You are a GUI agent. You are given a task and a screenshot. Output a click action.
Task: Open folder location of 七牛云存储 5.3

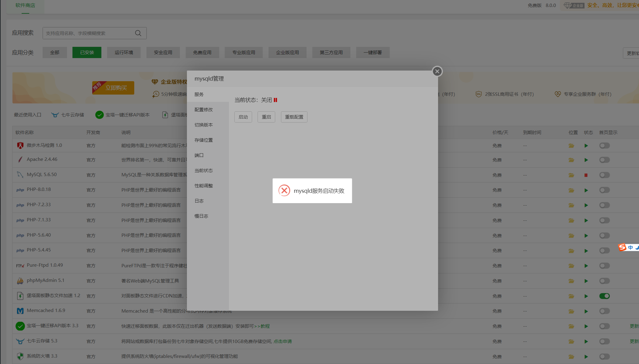[571, 341]
